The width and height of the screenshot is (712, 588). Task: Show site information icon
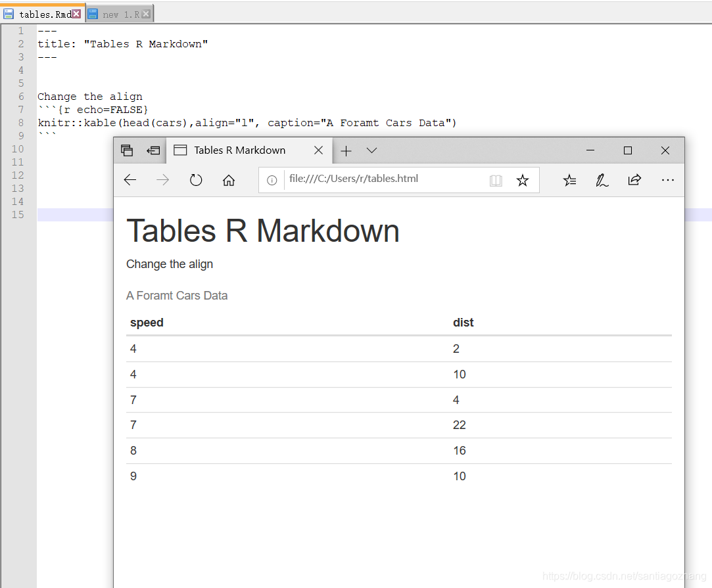click(x=272, y=180)
